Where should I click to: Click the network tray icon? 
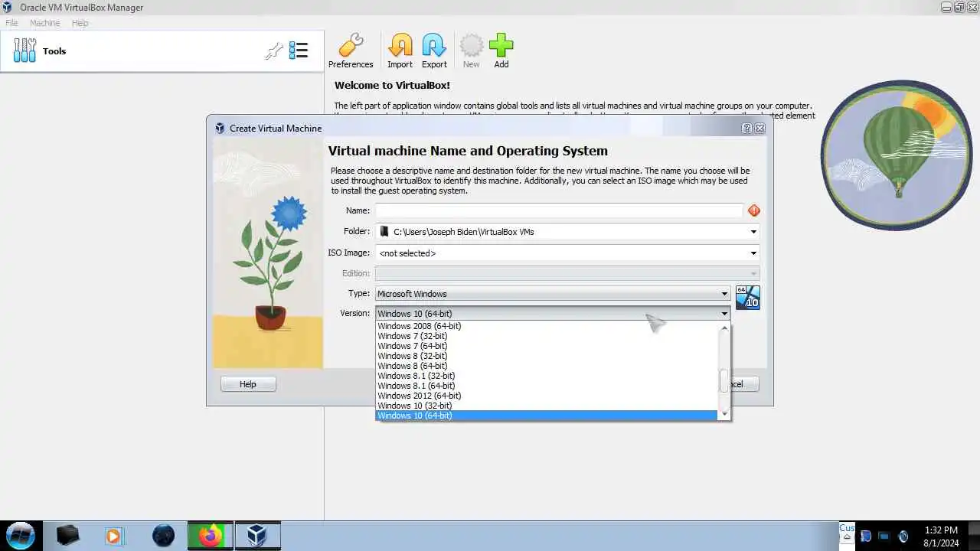coord(884,536)
